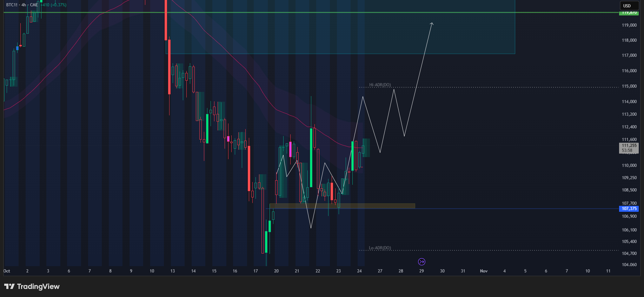Click the Oct label on time axis
This screenshot has width=644, height=297.
[7, 271]
